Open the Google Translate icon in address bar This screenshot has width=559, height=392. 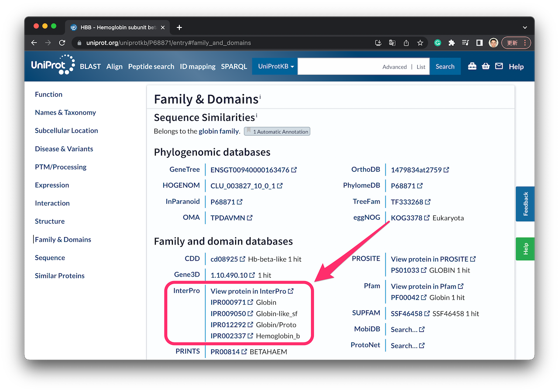pos(392,43)
